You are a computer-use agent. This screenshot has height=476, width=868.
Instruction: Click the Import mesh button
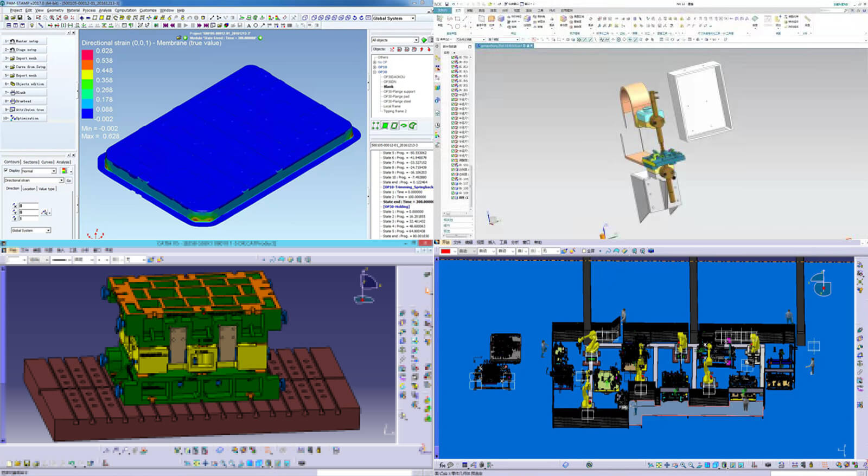(26, 59)
